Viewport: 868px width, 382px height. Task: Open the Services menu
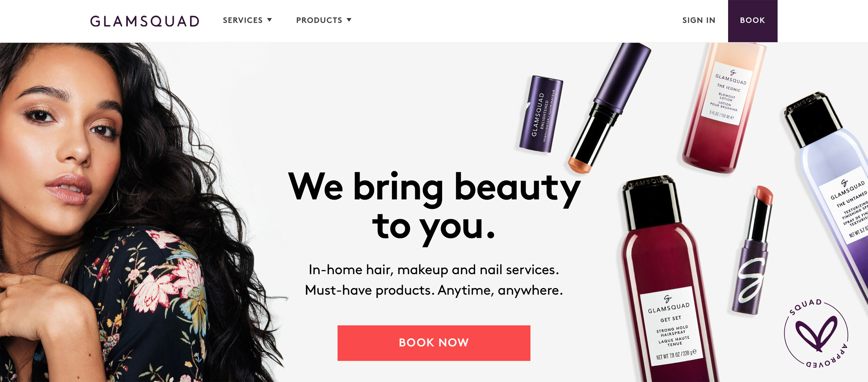click(x=247, y=20)
